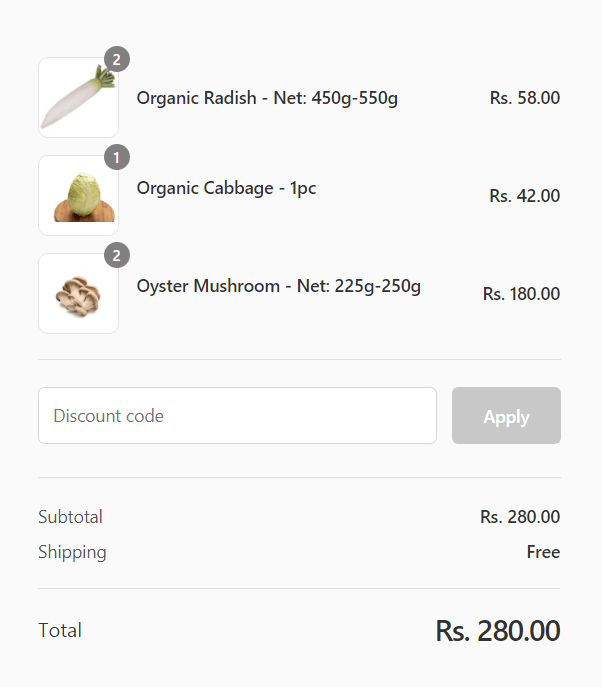Click the Free shipping value
This screenshot has height=687, width=602.
pos(543,552)
